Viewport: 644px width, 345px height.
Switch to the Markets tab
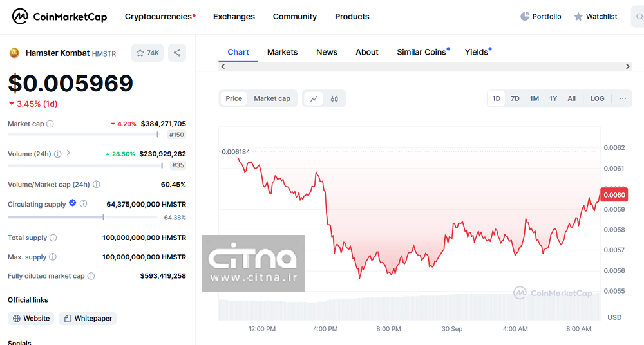(282, 52)
